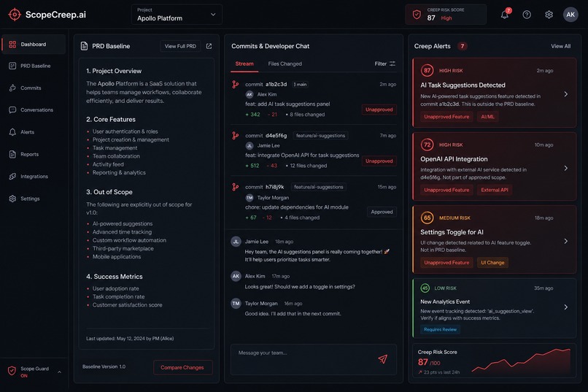
Task: Open PRD in external window icon
Action: click(209, 46)
